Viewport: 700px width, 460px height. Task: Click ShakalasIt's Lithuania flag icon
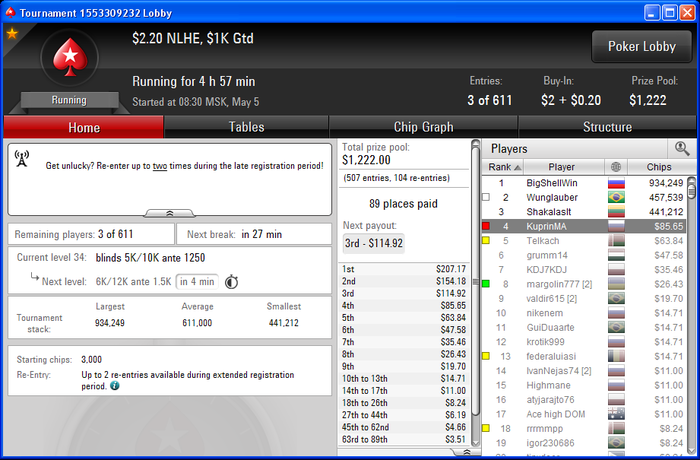pyautogui.click(x=616, y=212)
